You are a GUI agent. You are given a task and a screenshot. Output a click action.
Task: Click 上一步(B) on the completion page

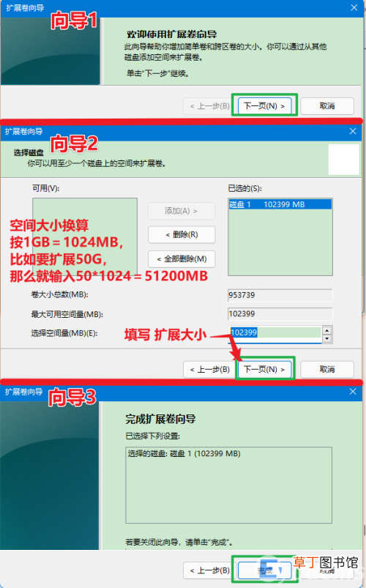click(209, 570)
